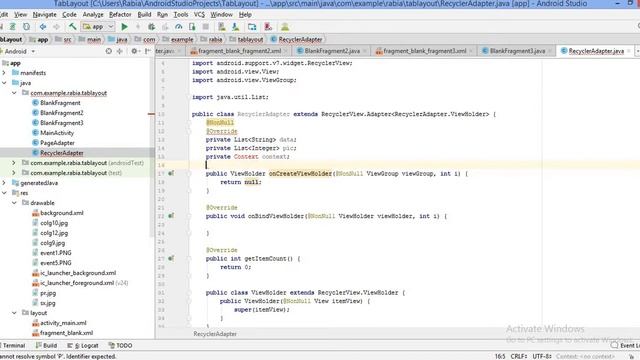Click the tablayout breadcrumb
This screenshot has width=640, height=360.
246,40
